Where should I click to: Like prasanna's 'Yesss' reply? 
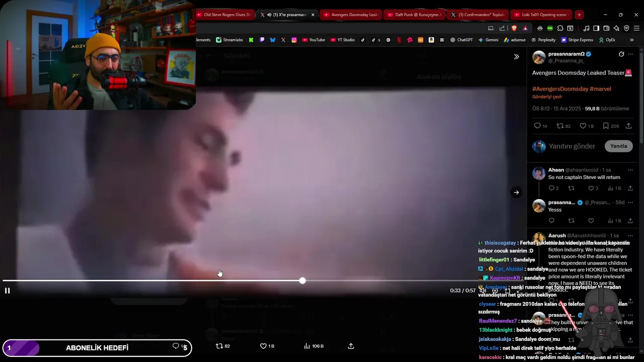pos(591,221)
